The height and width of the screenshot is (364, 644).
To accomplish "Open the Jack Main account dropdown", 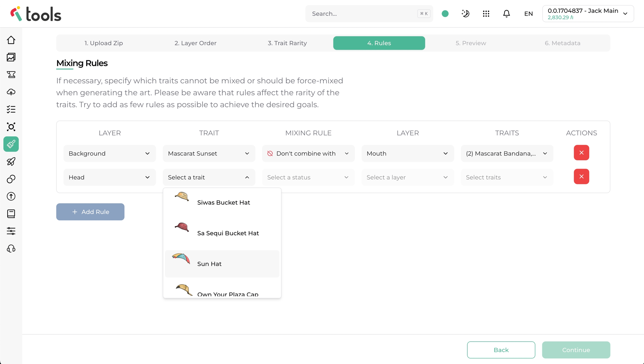I will [588, 14].
